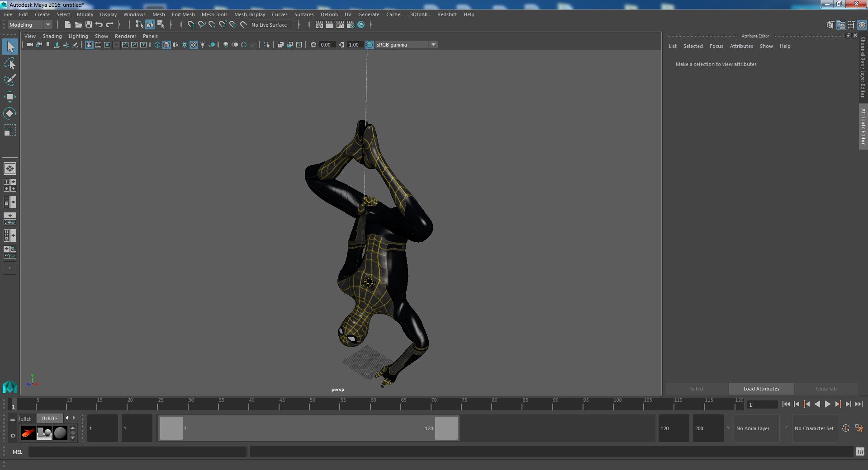Enable snap to points
The width and height of the screenshot is (868, 470).
pyautogui.click(x=212, y=25)
